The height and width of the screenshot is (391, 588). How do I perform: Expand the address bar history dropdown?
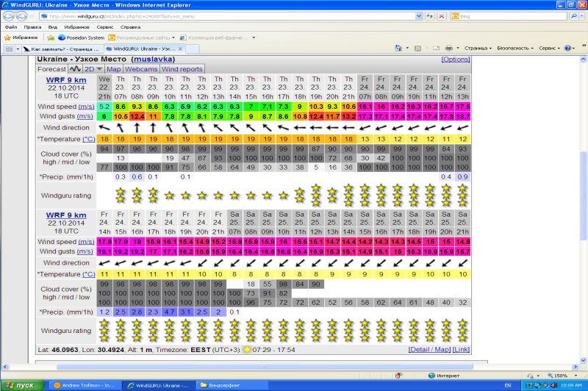pos(419,16)
